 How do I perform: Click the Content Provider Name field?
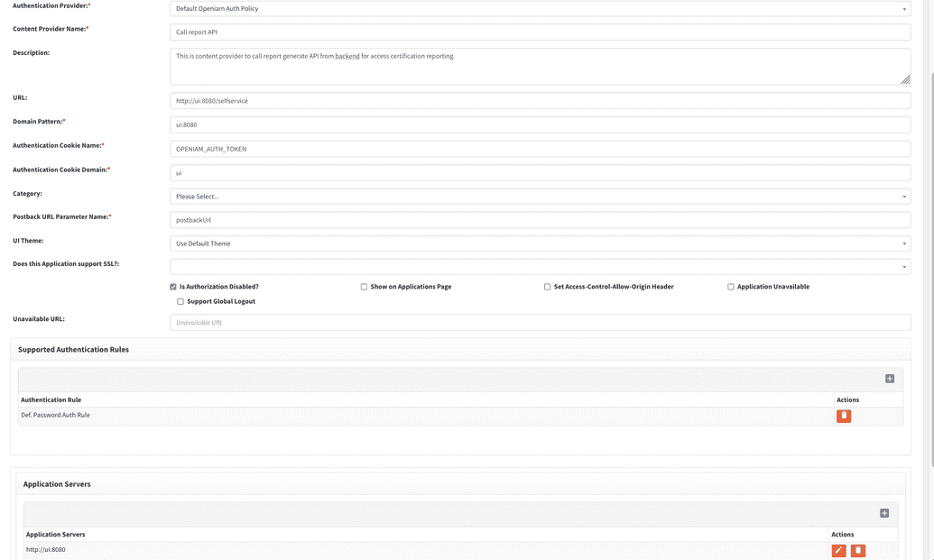click(540, 31)
